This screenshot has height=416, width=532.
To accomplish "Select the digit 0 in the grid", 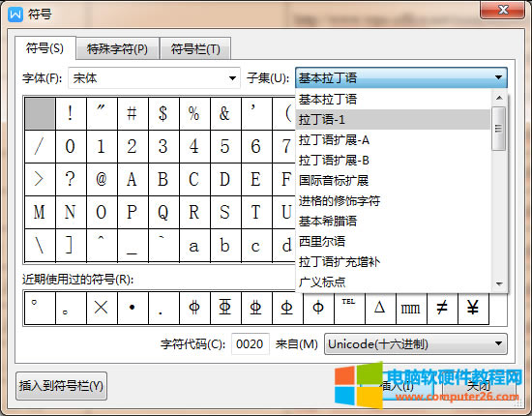I will coord(71,146).
